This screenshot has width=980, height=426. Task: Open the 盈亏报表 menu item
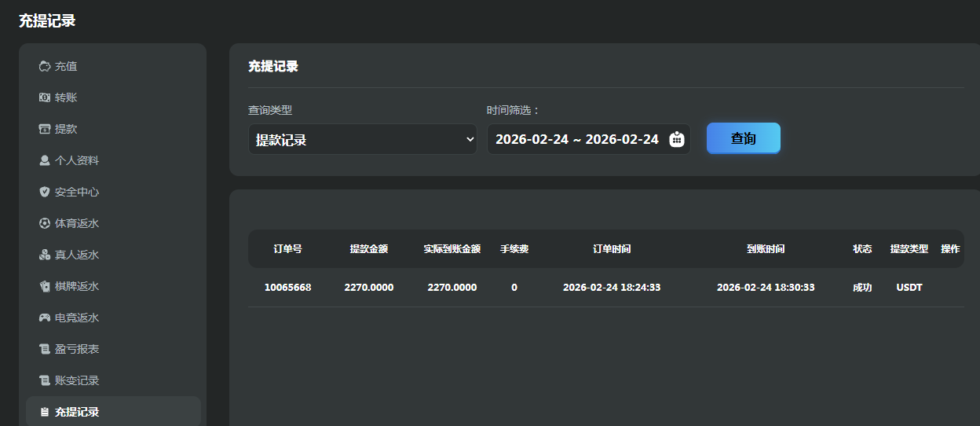coord(76,349)
